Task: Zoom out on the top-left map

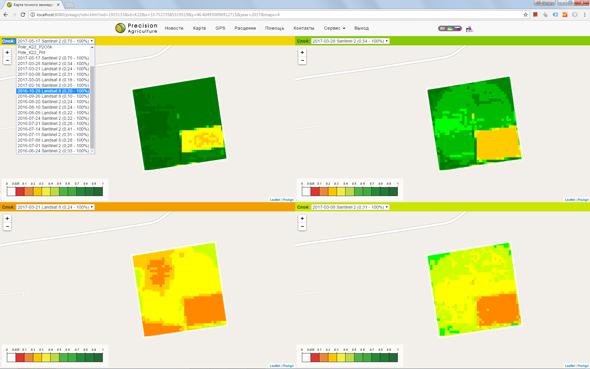Action: pos(7,61)
